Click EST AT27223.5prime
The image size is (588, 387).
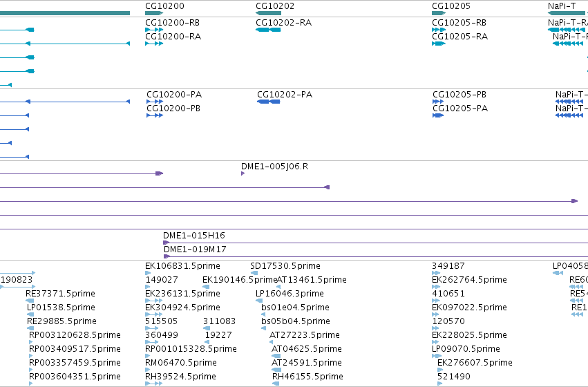click(x=305, y=335)
